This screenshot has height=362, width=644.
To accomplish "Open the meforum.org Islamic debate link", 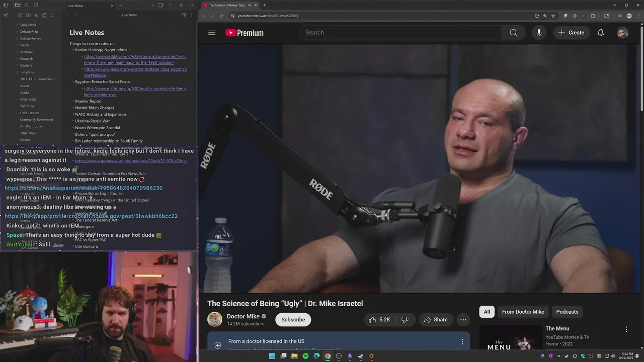I will coord(135,92).
